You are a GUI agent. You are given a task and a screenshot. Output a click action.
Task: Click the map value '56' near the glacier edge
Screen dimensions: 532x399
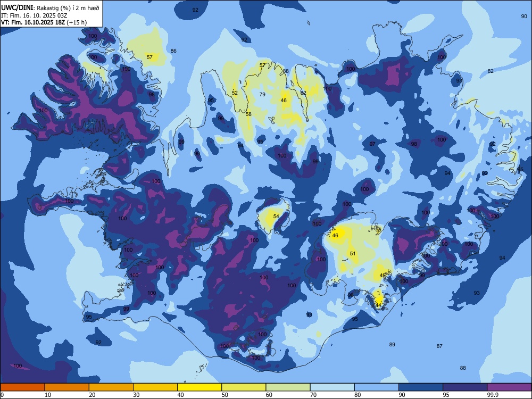coord(379,230)
